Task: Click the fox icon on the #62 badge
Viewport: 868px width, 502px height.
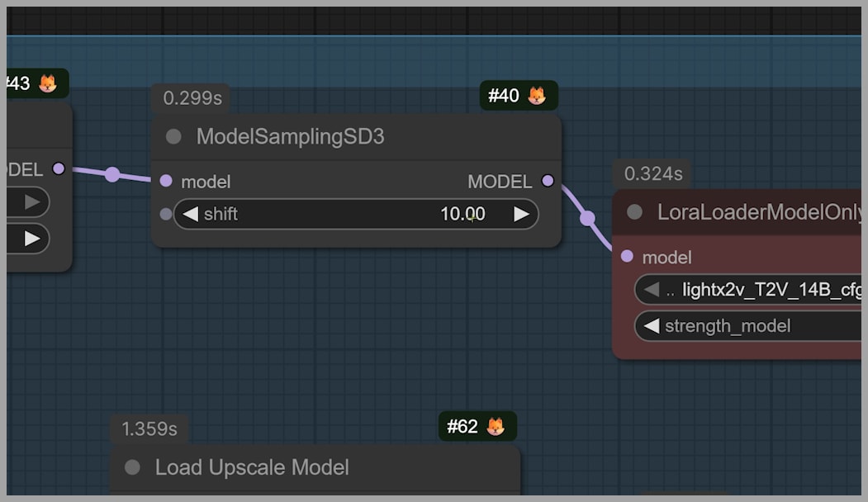Action: 496,426
